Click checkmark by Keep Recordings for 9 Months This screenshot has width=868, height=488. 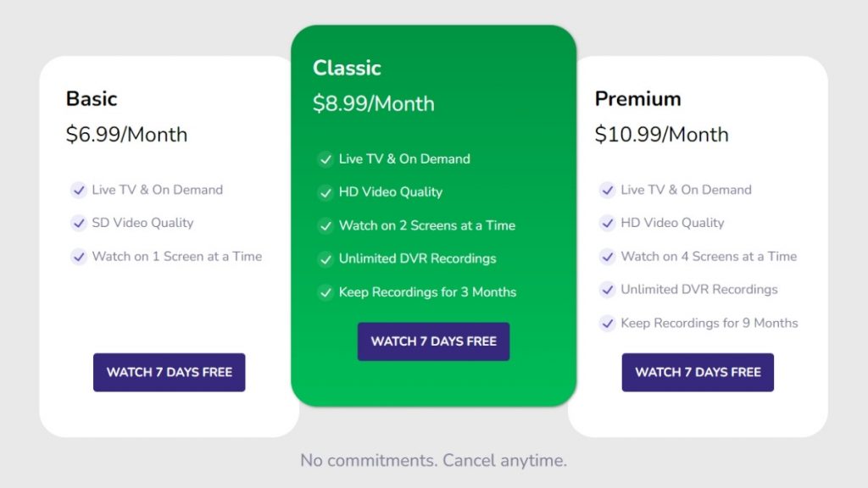coord(607,323)
